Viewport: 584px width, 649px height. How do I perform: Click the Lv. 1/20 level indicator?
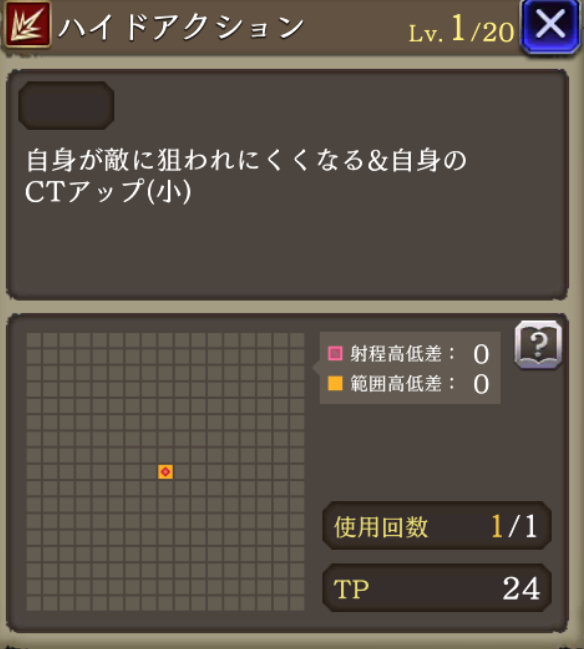coord(461,29)
